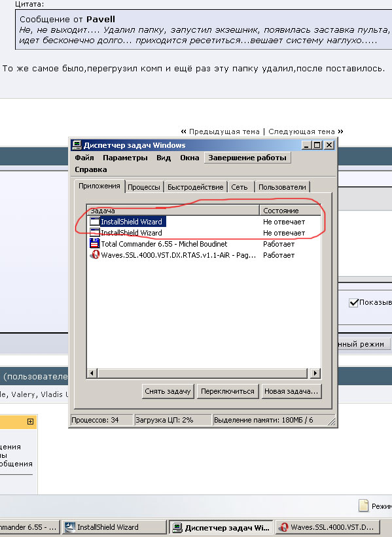
Task: Click the plus icon in orange forum panel
Action: (30, 422)
